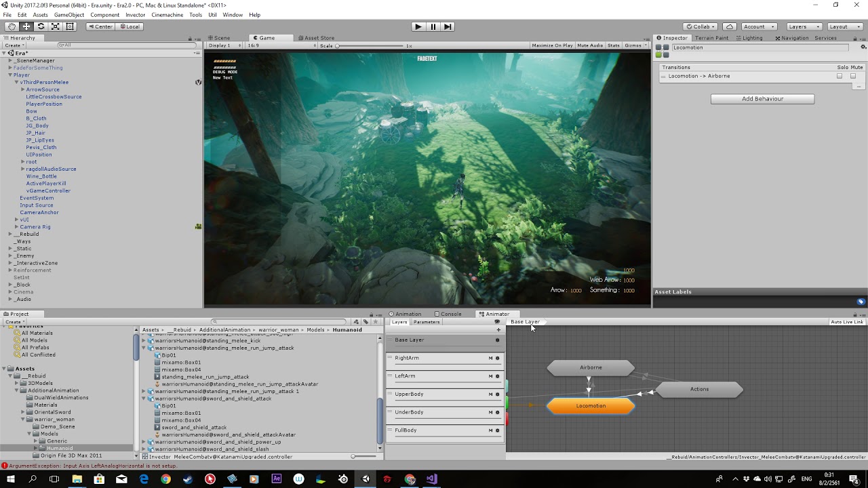Toggle Auto Live Link in Animator

(847, 322)
